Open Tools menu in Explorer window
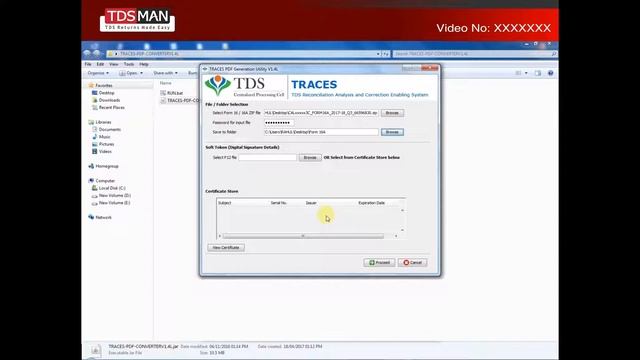 (x=129, y=64)
